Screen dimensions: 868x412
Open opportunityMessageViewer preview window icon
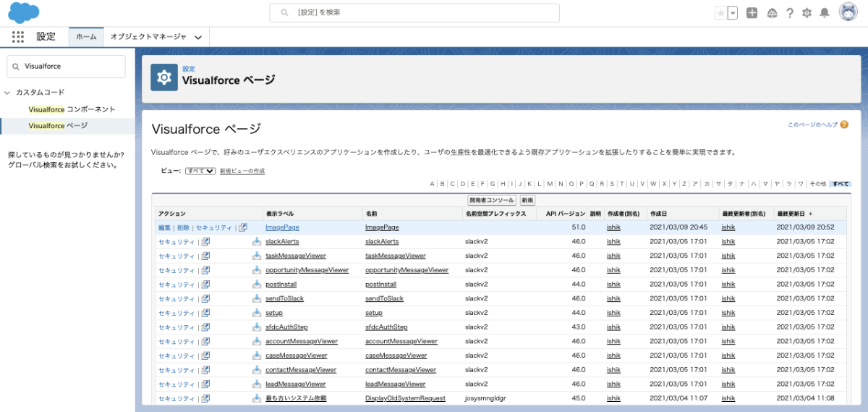pyautogui.click(x=205, y=270)
